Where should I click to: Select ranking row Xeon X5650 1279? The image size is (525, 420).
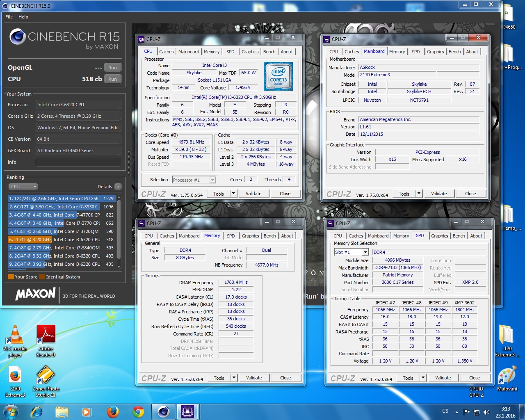point(61,199)
